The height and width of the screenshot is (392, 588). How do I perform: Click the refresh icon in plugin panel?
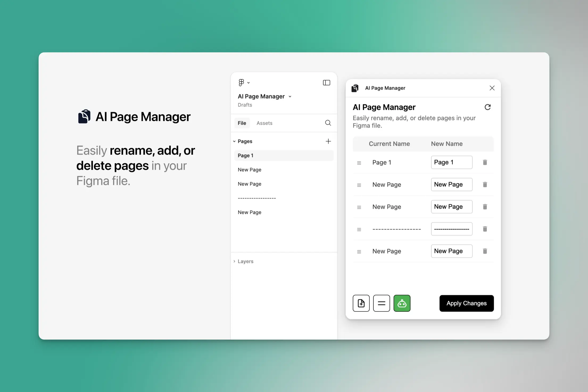coord(487,107)
